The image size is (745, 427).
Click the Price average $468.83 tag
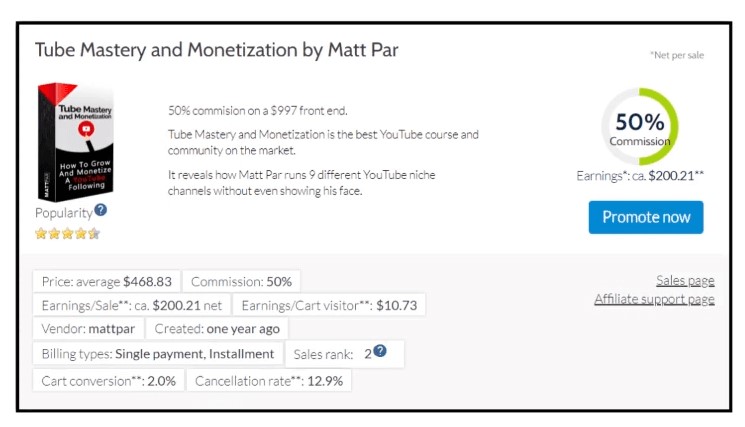pos(107,282)
